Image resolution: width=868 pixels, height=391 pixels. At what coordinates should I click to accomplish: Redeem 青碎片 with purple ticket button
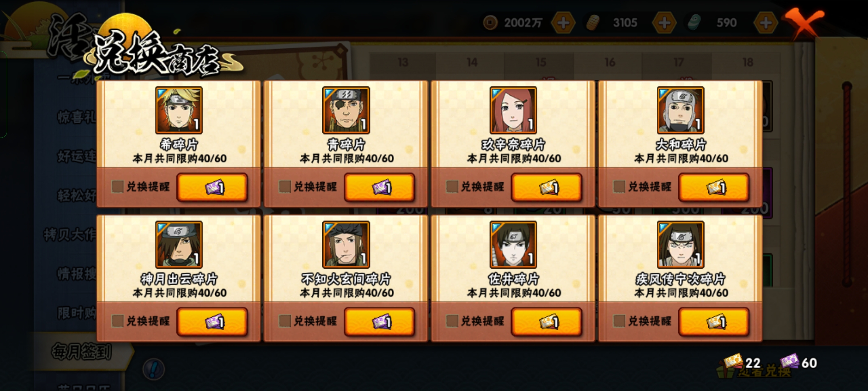tap(379, 187)
